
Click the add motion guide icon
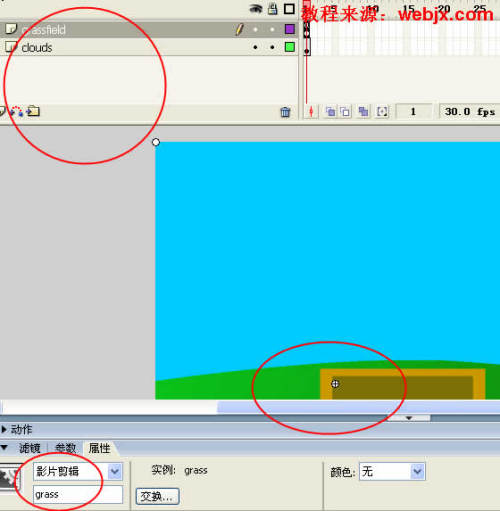(17, 111)
